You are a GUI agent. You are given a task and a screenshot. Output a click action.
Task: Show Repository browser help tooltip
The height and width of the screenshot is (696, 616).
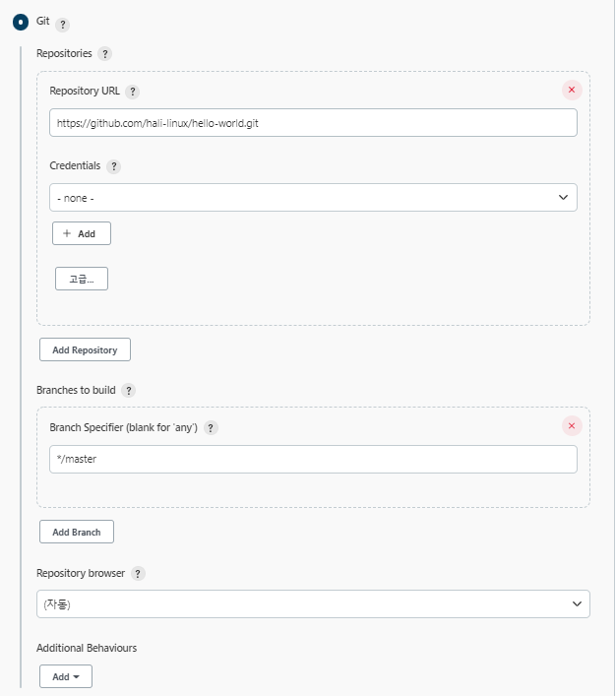pos(138,574)
